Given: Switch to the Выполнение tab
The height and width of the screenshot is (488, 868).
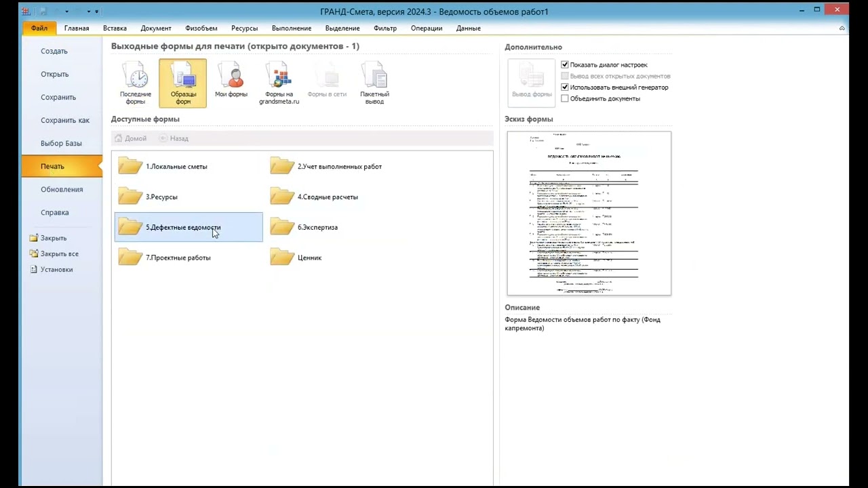Looking at the screenshot, I should tap(292, 28).
